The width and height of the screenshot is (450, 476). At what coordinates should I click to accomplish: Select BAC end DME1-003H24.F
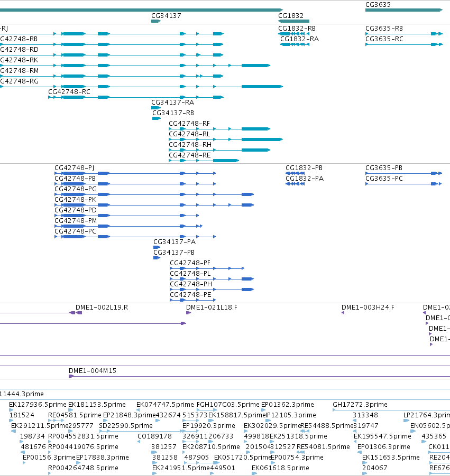[368, 307]
